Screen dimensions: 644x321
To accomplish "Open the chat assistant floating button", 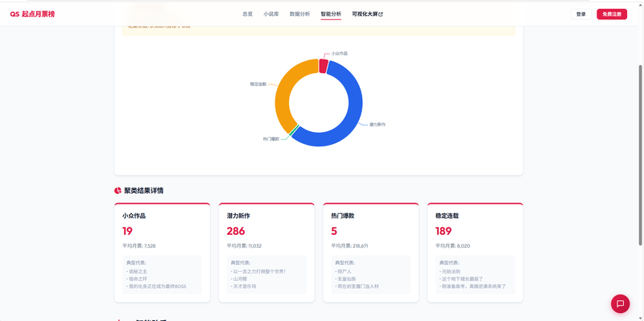I will [x=620, y=304].
